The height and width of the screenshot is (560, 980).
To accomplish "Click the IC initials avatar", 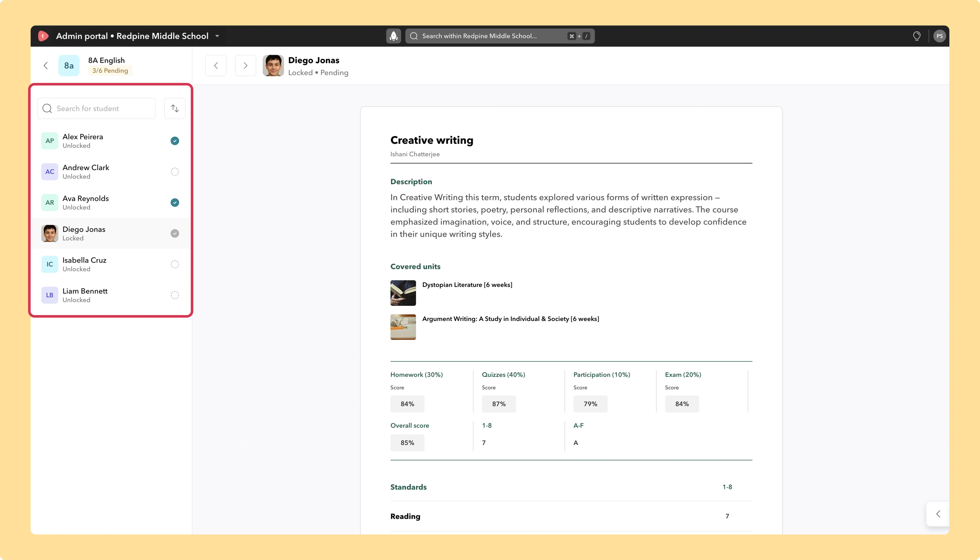I will pos(50,264).
